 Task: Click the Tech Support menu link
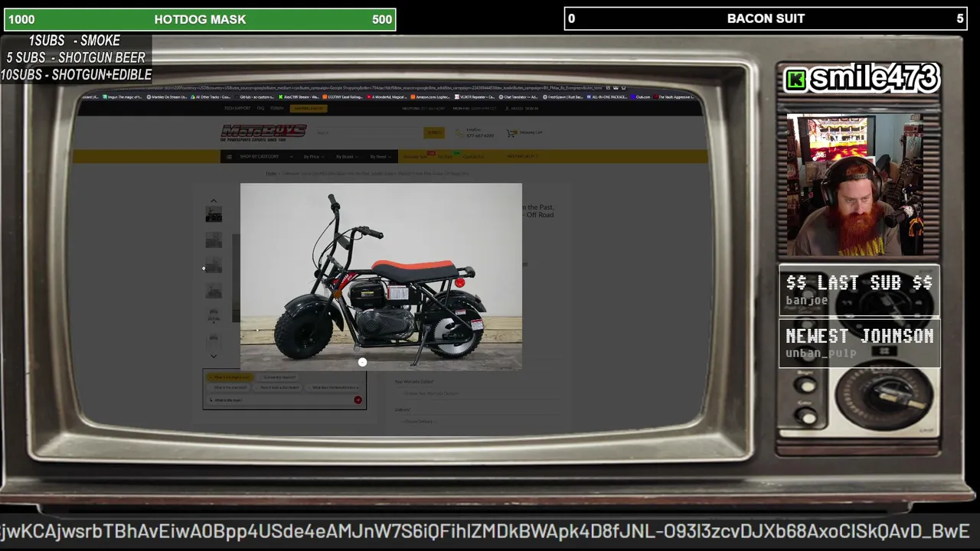point(237,109)
